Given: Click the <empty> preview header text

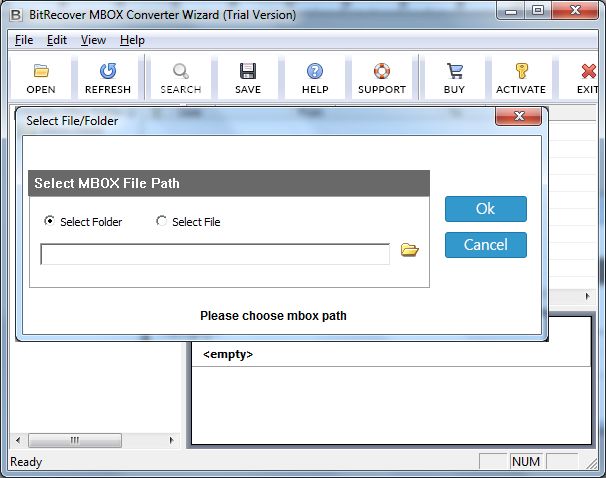Looking at the screenshot, I should 228,354.
